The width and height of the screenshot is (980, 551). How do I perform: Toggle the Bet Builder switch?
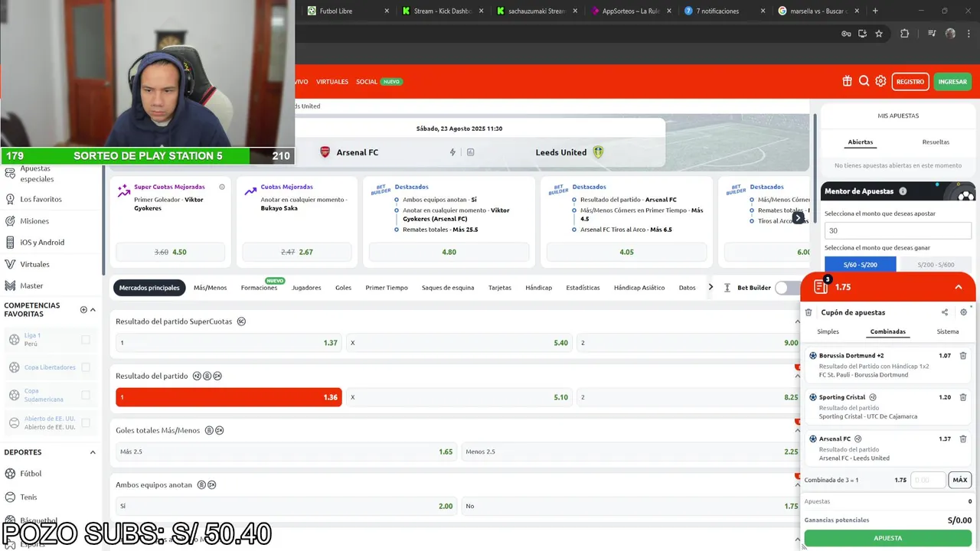point(786,288)
